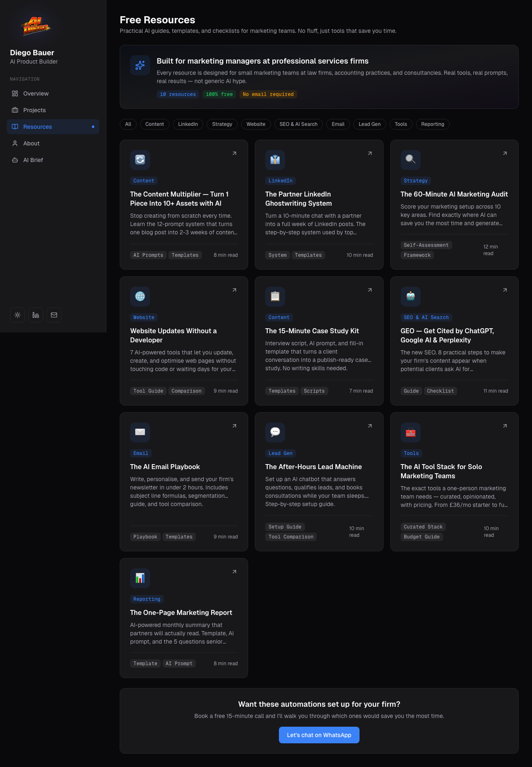
Task: Click the bar chart icon on Marketing Report card
Action: [140, 578]
